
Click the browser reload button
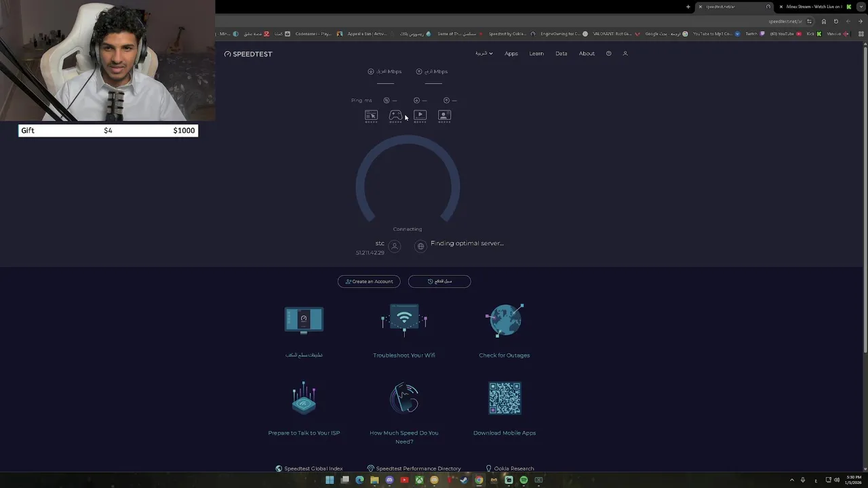coord(836,21)
